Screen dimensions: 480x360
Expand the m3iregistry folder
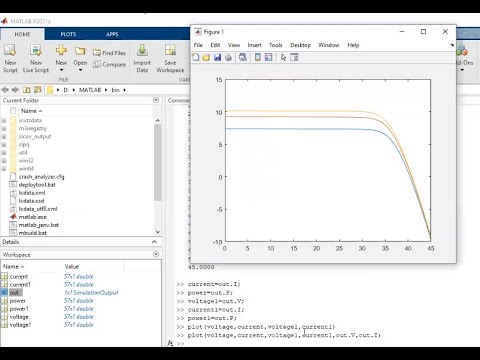4,128
